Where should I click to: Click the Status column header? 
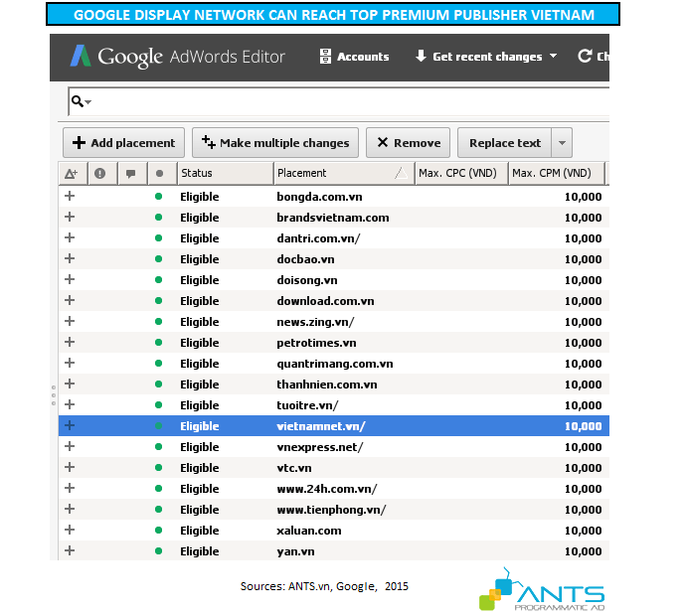[x=224, y=174]
